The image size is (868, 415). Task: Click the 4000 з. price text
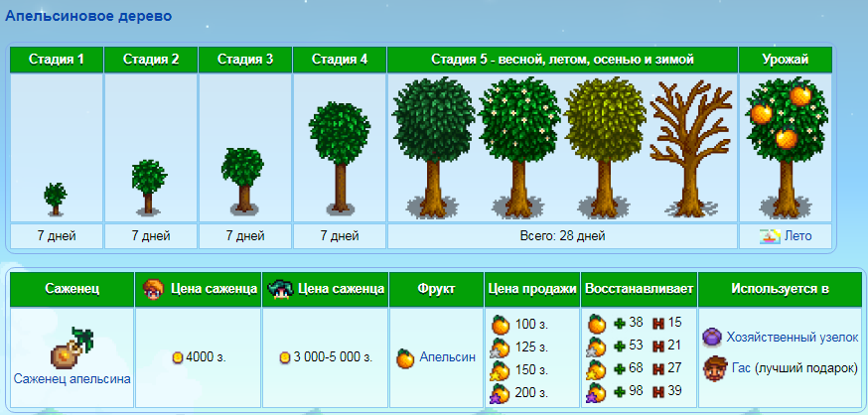pos(206,357)
